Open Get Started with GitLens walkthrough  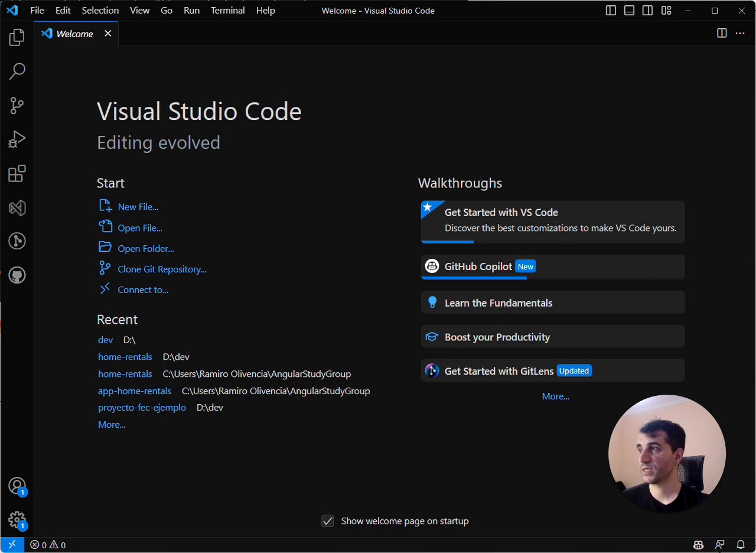click(x=553, y=371)
